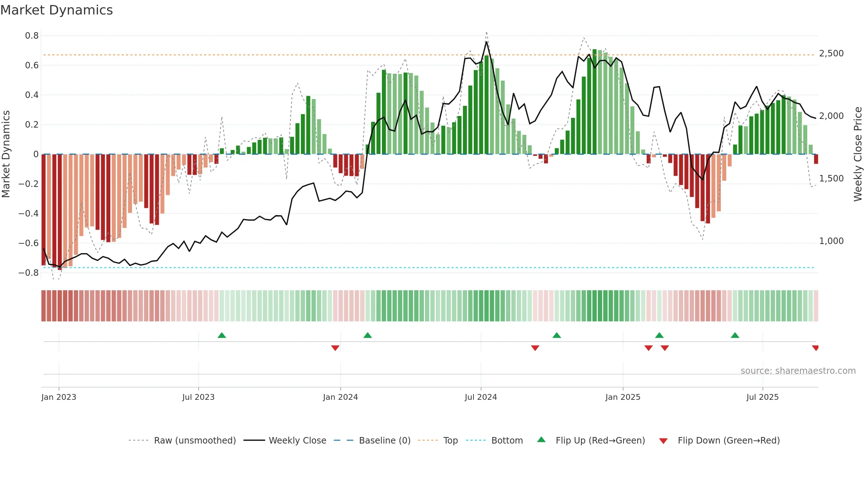Click the −0.2 left axis tick label
The height and width of the screenshot is (488, 868).
pos(29,184)
